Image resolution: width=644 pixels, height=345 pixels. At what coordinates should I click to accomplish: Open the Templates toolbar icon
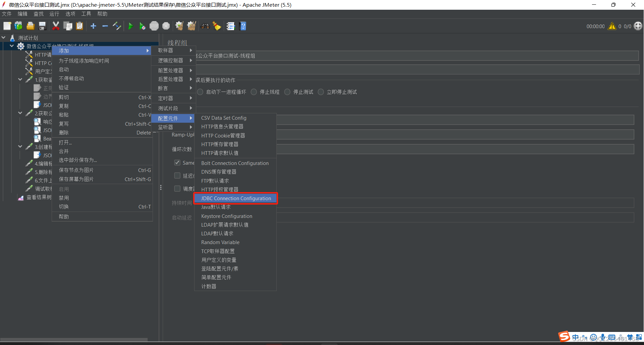coord(18,26)
